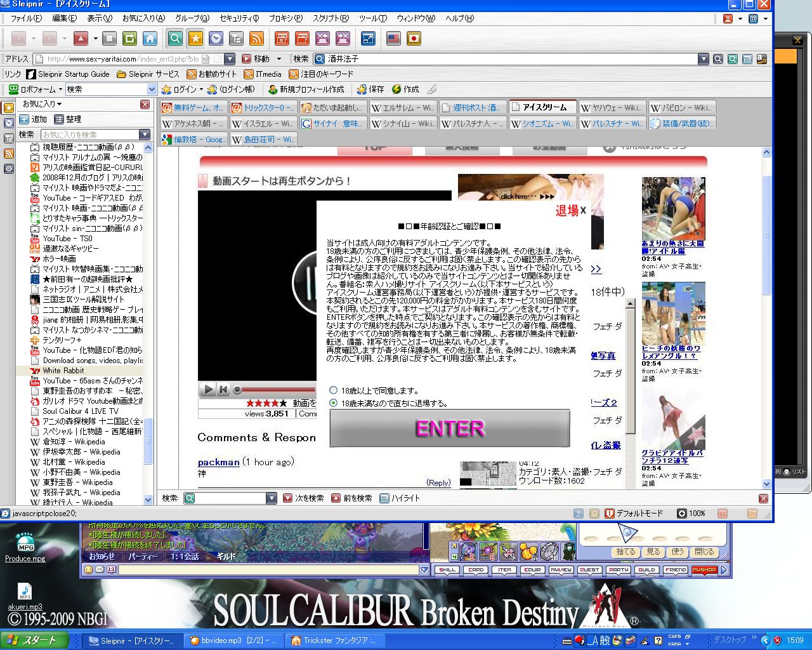The image size is (812, 650).
Task: Click the forward navigation arrow icon
Action: tap(49, 39)
